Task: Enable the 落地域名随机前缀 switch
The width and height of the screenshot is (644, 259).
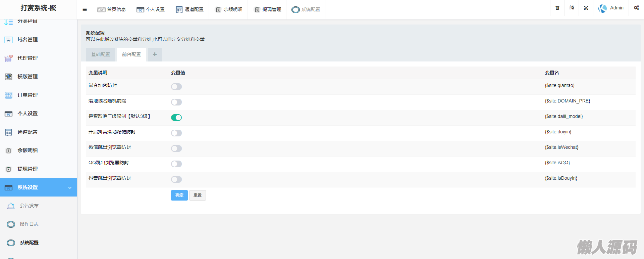Action: tap(176, 102)
